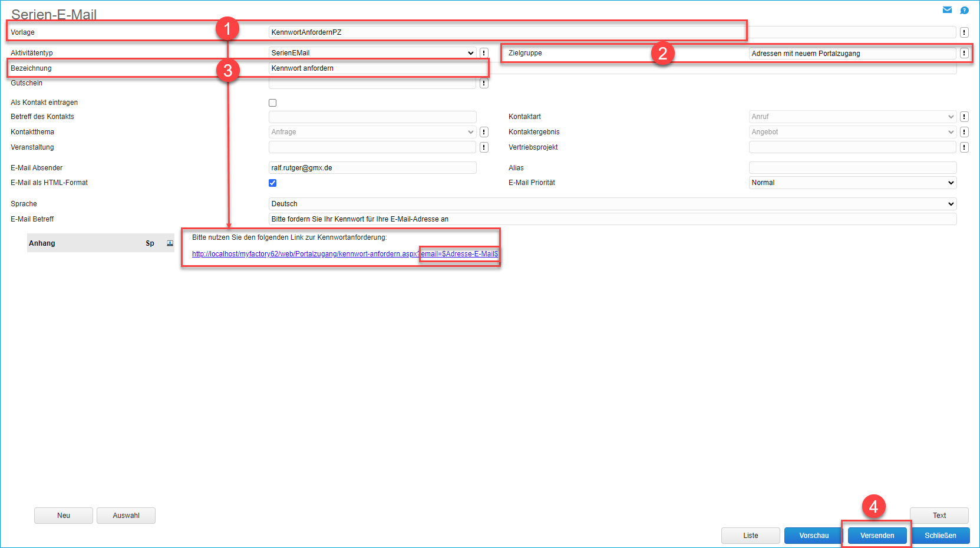Viewport: 980px width, 548px height.
Task: Click into the Gutschein input field
Action: click(x=372, y=83)
